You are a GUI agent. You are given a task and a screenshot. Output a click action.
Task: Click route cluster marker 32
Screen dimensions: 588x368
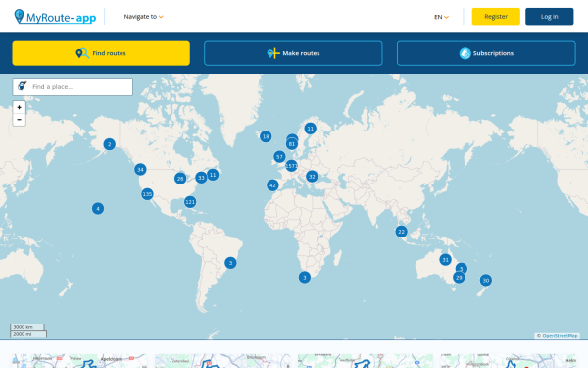tap(312, 176)
